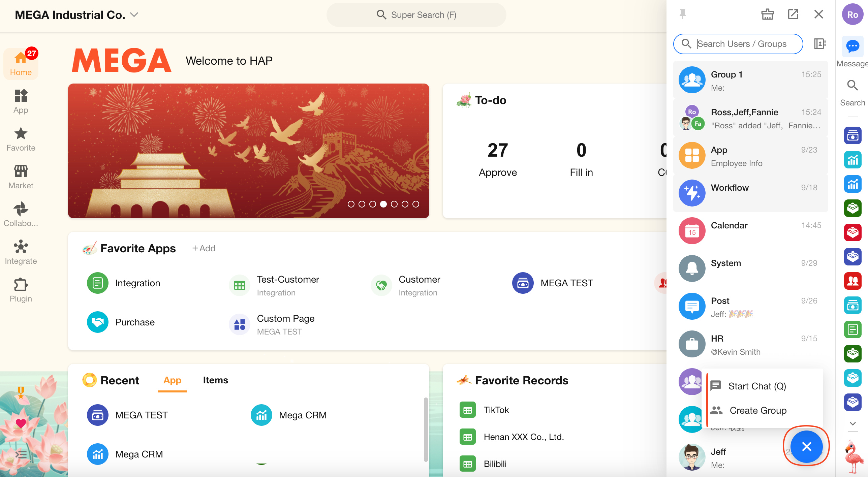Select Create Group from popup menu

[x=757, y=410]
